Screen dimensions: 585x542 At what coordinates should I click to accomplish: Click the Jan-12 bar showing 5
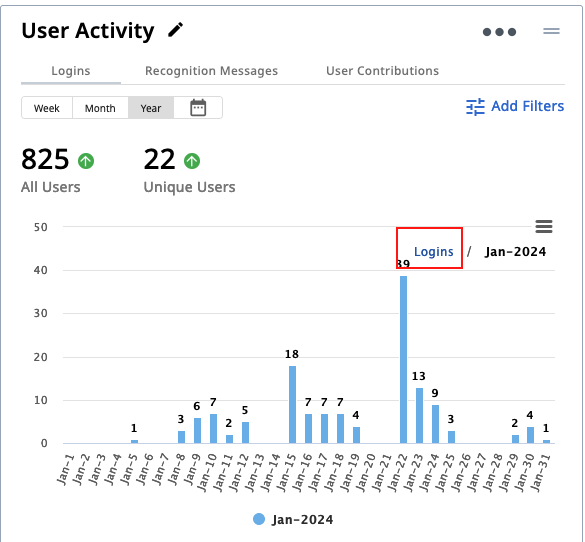point(245,433)
